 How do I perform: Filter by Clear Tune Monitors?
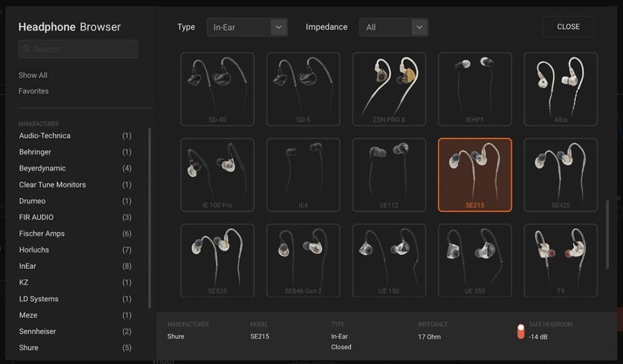pos(75,185)
